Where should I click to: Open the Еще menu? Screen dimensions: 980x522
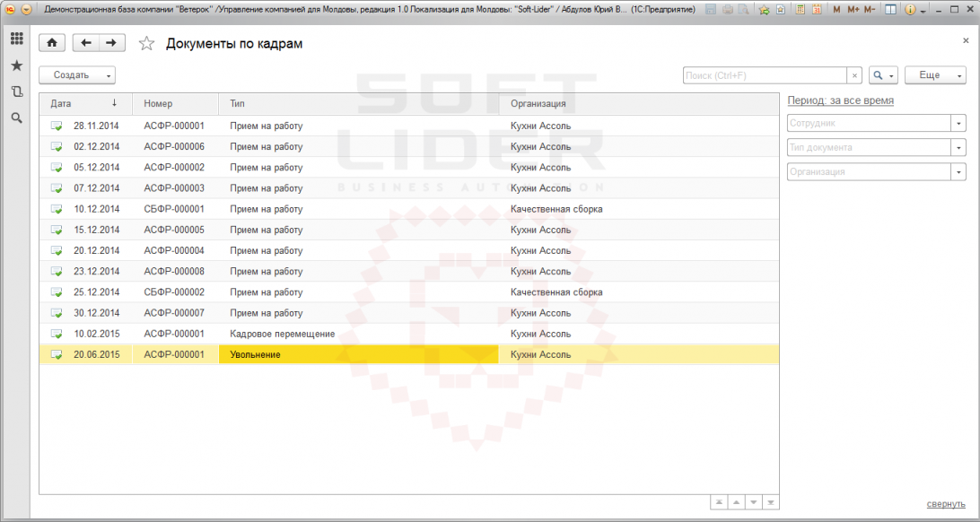[x=936, y=75]
